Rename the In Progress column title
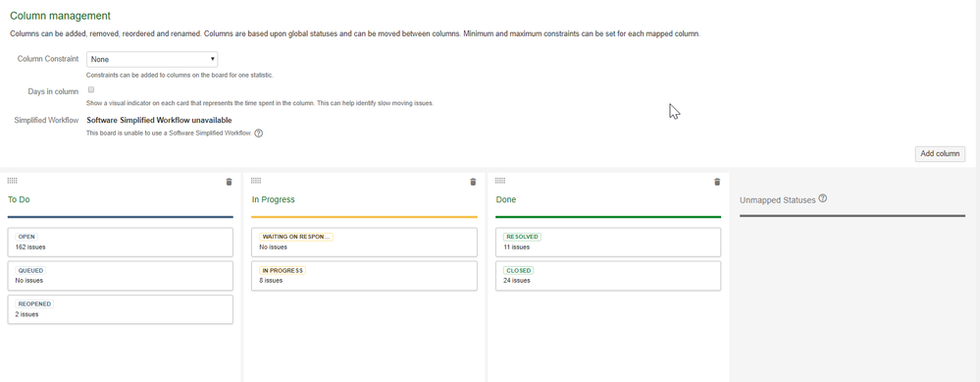The width and height of the screenshot is (980, 382). point(273,199)
